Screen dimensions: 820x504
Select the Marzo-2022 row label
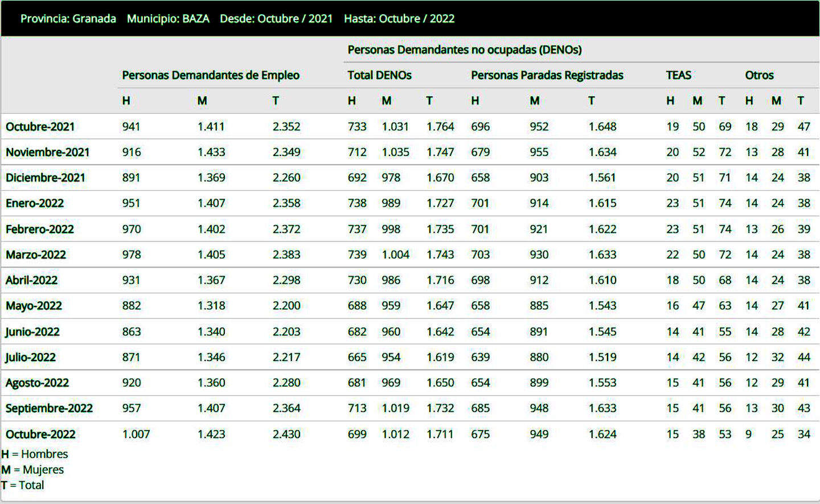click(36, 255)
